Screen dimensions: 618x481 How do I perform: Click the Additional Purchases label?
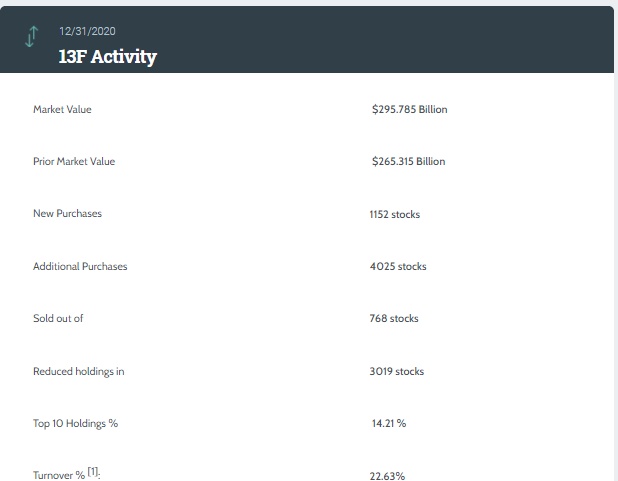(x=80, y=266)
